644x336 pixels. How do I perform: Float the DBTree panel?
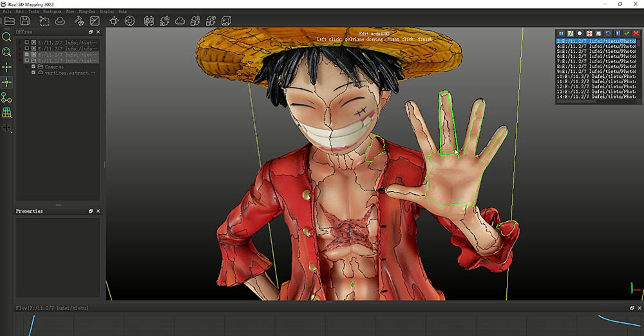pyautogui.click(x=91, y=32)
